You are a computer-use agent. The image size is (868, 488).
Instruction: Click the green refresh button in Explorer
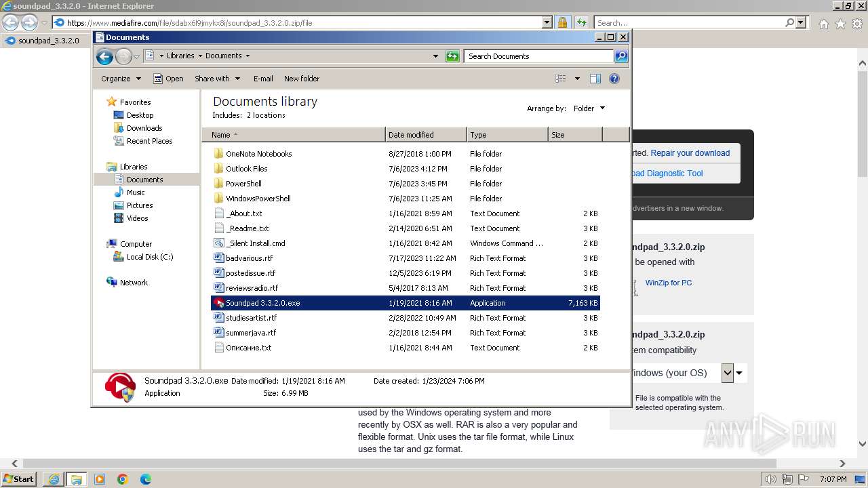coord(452,56)
